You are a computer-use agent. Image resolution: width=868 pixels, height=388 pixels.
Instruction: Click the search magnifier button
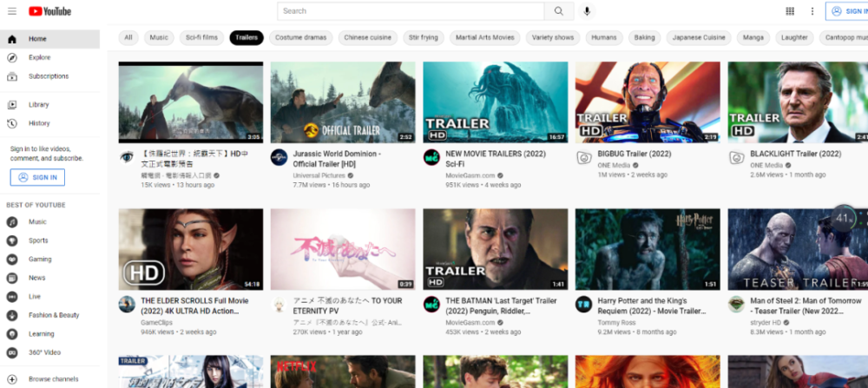click(558, 11)
